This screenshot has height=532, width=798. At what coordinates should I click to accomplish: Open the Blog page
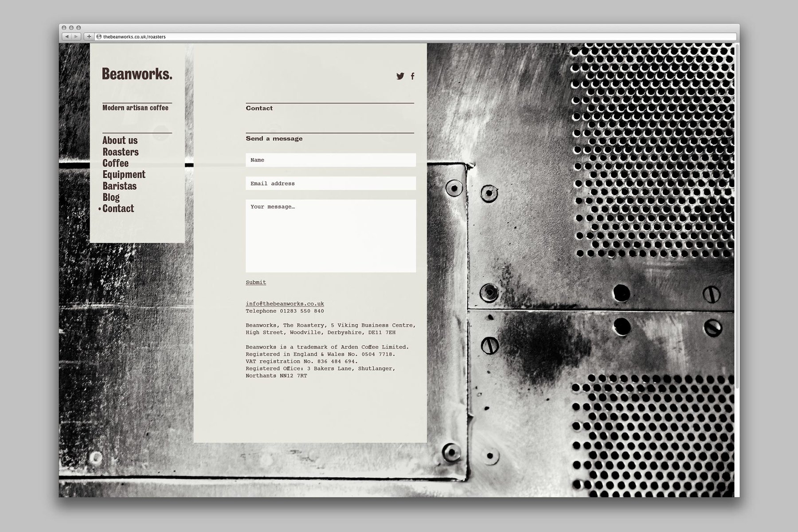(x=111, y=197)
